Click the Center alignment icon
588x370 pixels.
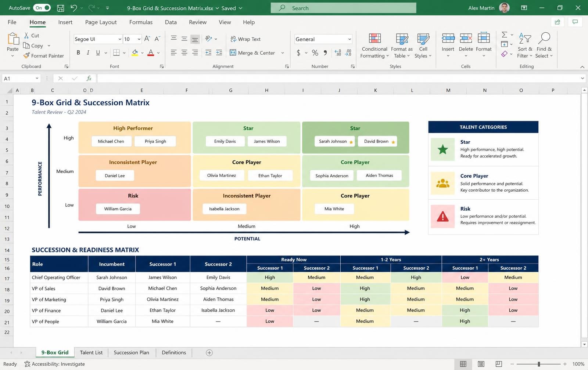184,52
